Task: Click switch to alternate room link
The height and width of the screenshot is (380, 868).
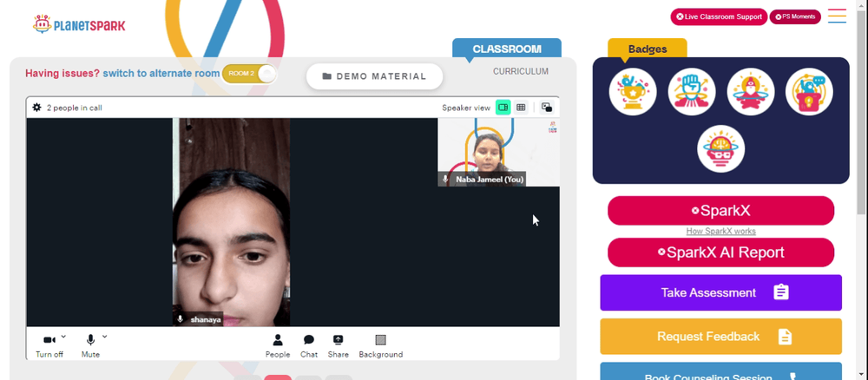Action: click(x=161, y=74)
